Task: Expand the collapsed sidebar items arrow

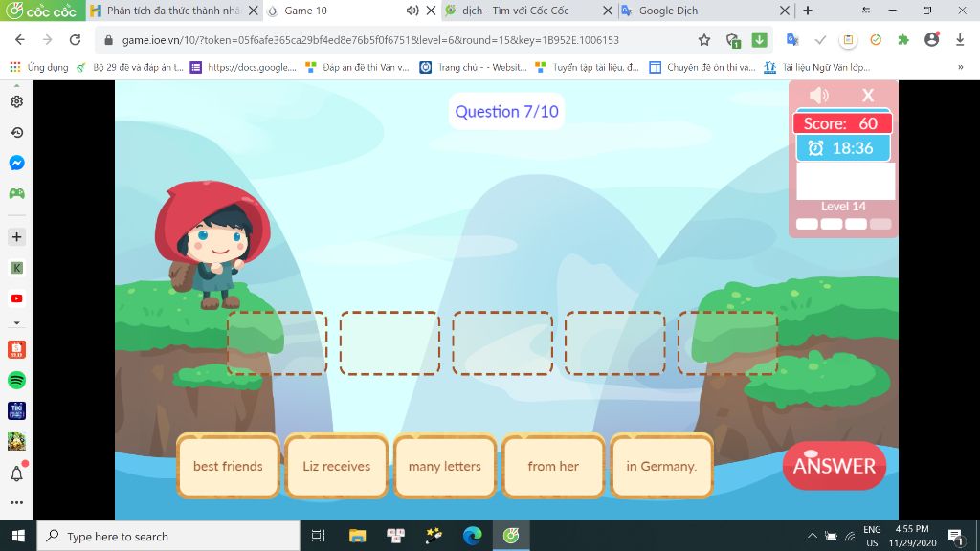Action: [17, 323]
